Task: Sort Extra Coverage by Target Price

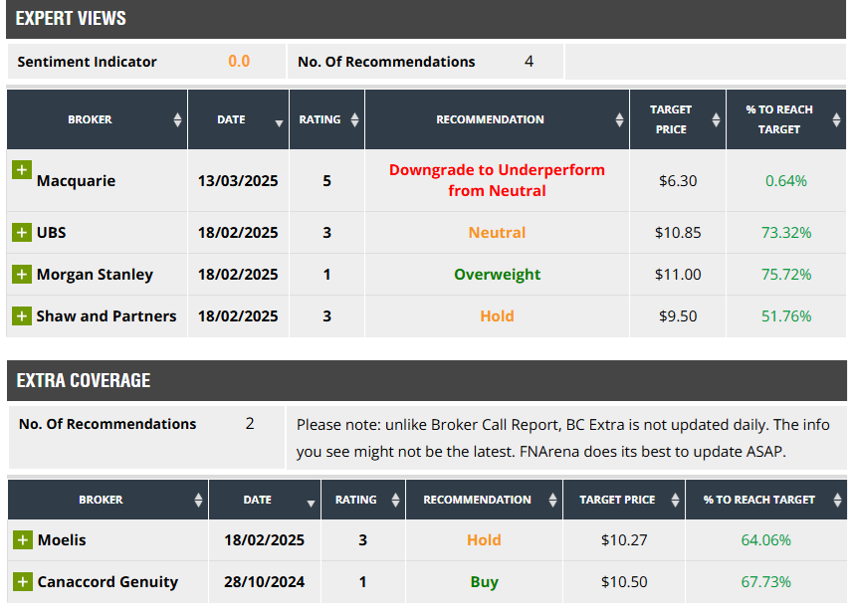Action: [x=624, y=500]
